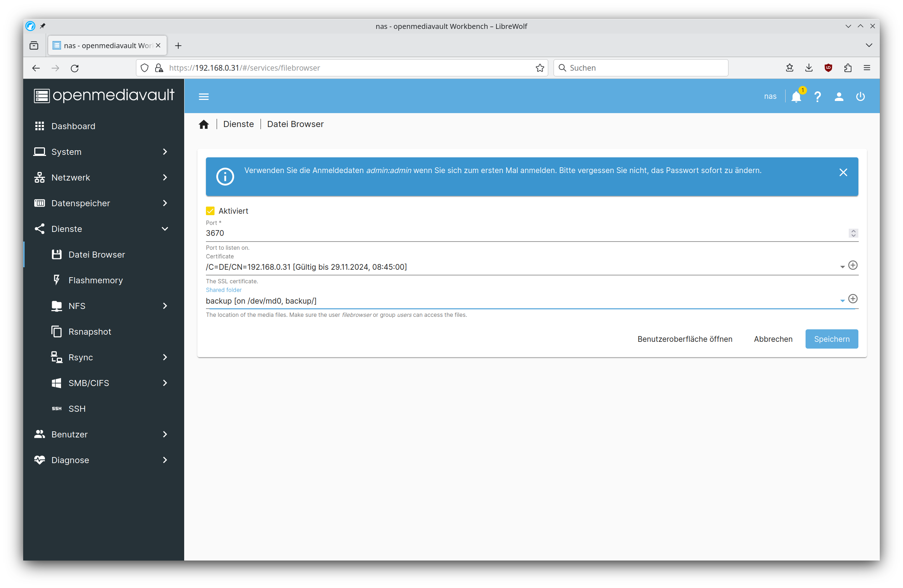
Task: Open Rsnapshot service settings
Action: point(103,331)
